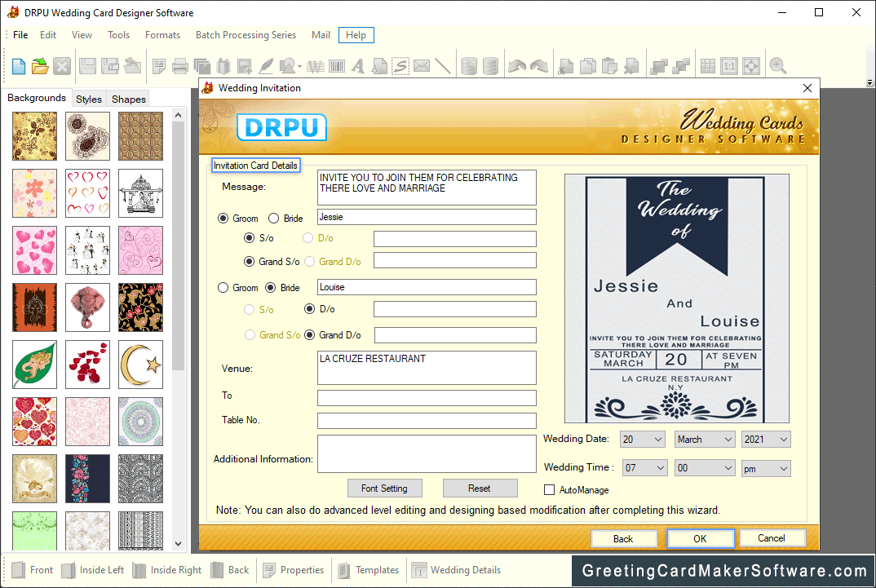Open the am/pm dropdown showing pm
This screenshot has height=588, width=876.
point(766,468)
